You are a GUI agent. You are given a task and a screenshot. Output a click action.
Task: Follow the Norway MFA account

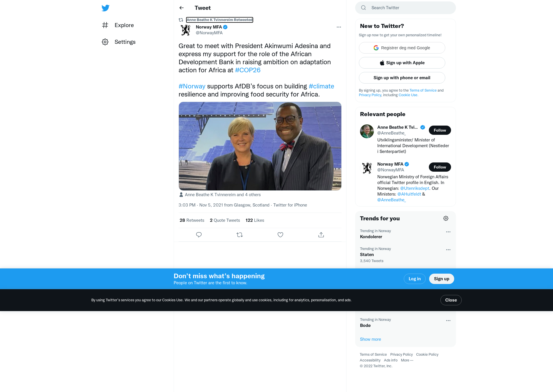coord(440,167)
